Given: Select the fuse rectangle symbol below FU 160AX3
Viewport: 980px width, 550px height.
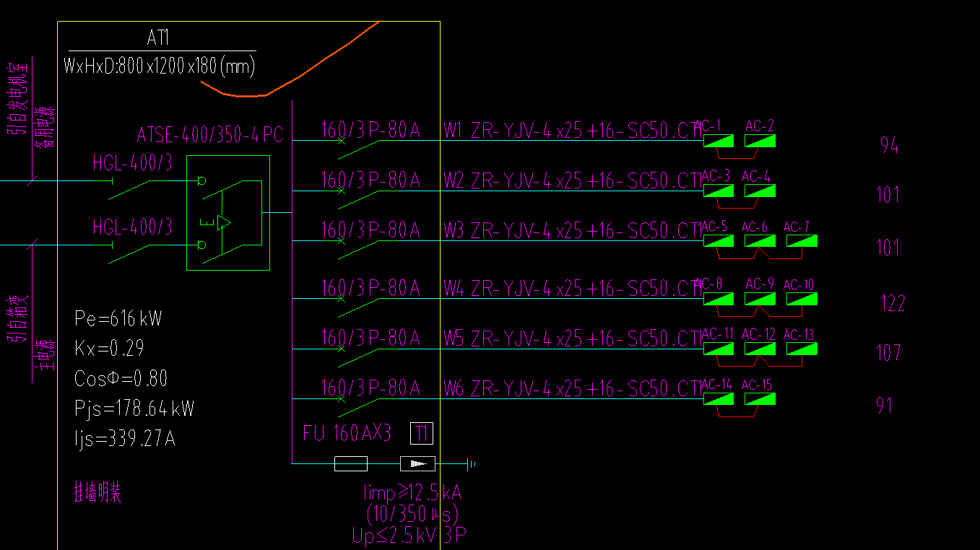Looking at the screenshot, I should pos(351,463).
